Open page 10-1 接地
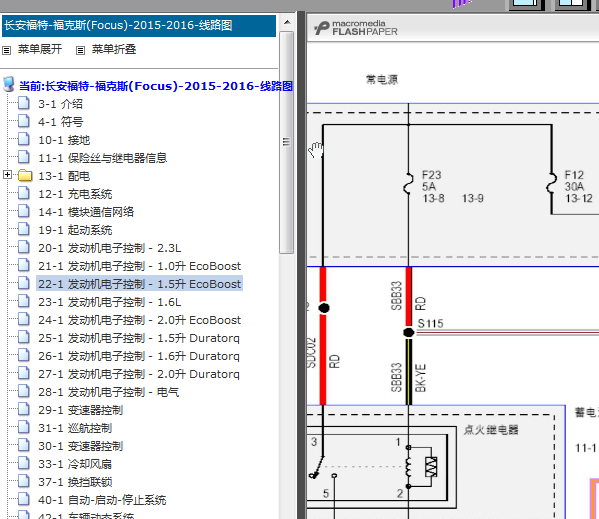599x519 pixels. tap(64, 140)
